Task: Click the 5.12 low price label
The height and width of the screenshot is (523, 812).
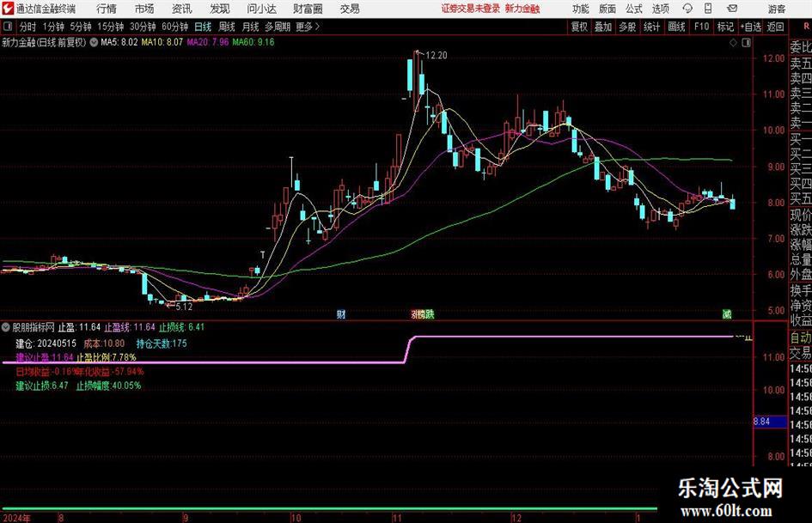Action: pos(184,307)
